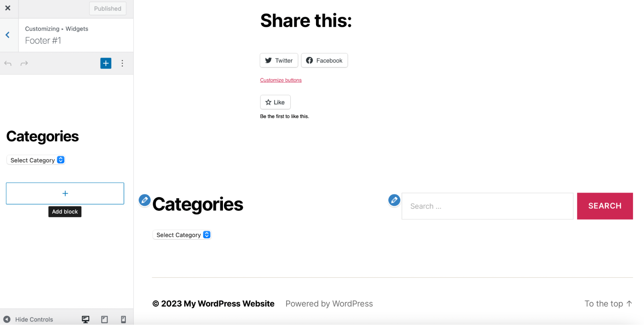Go back using the left chevron arrow
Screen dimensions: 644x325
coord(8,35)
